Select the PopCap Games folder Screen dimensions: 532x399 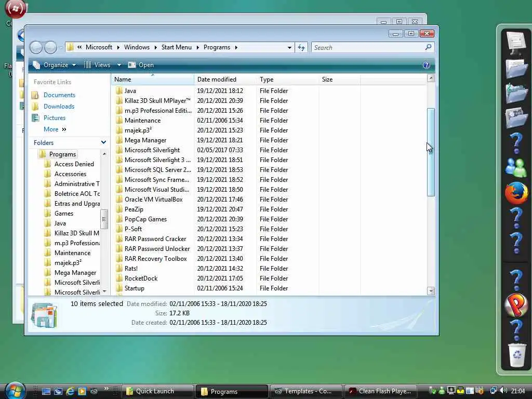coord(145,219)
